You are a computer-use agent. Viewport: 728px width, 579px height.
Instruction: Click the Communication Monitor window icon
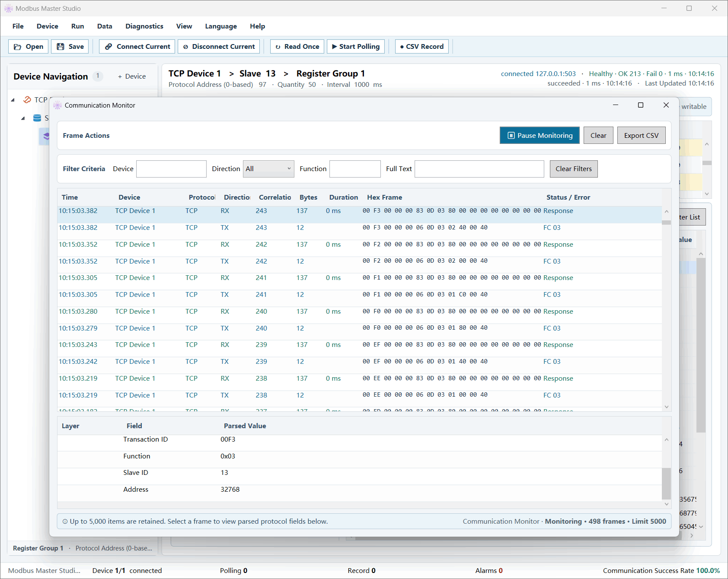tap(57, 105)
